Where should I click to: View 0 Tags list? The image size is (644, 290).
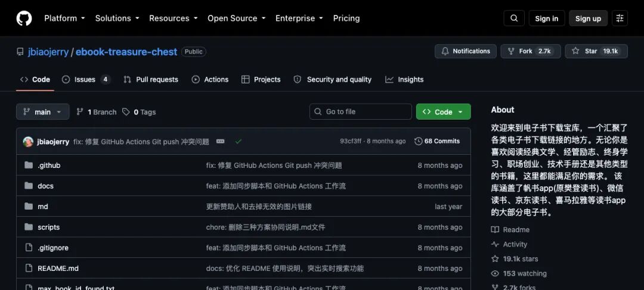(x=139, y=112)
